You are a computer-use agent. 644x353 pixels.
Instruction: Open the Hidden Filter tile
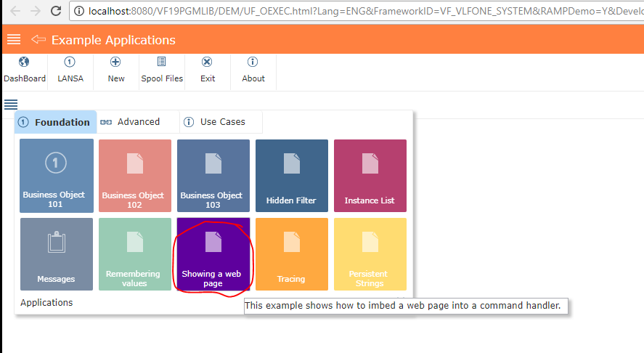pyautogui.click(x=292, y=176)
